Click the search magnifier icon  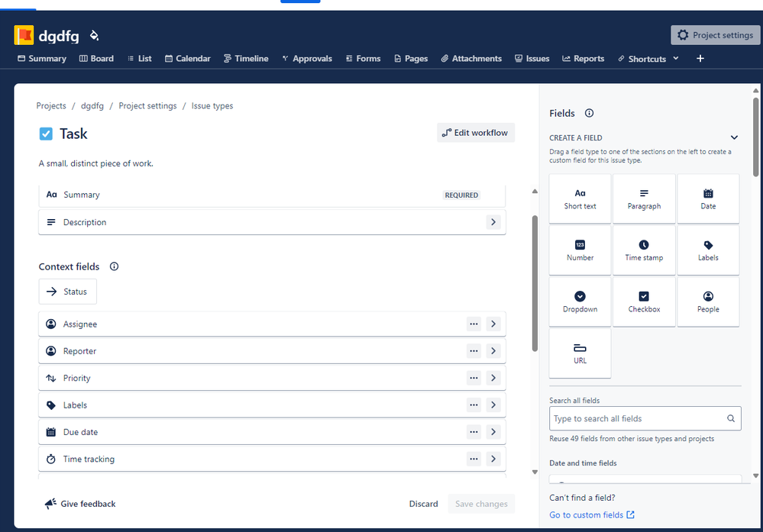coord(731,419)
